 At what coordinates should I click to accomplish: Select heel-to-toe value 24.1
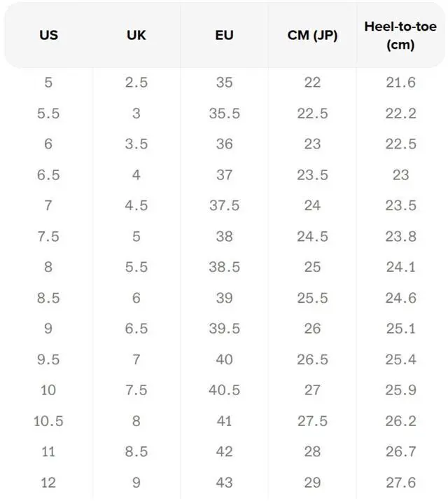coord(400,267)
